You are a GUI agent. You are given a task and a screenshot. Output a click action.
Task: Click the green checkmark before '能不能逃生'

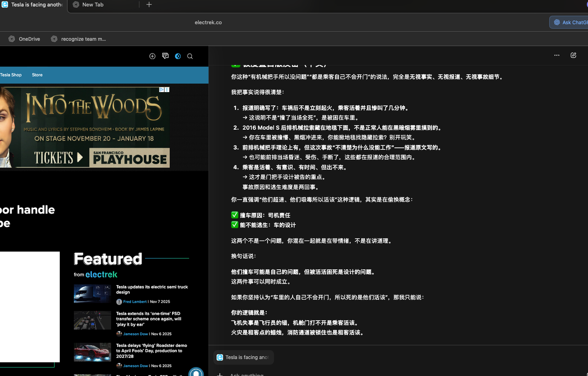pos(235,225)
